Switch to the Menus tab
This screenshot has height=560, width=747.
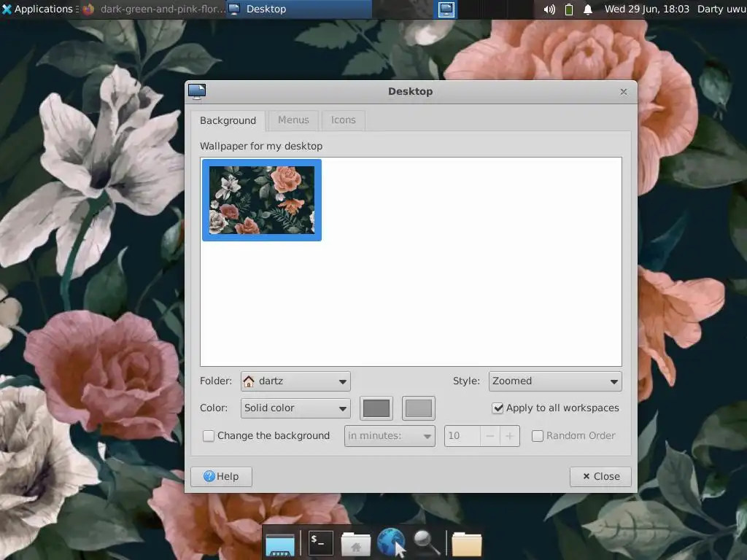point(293,120)
